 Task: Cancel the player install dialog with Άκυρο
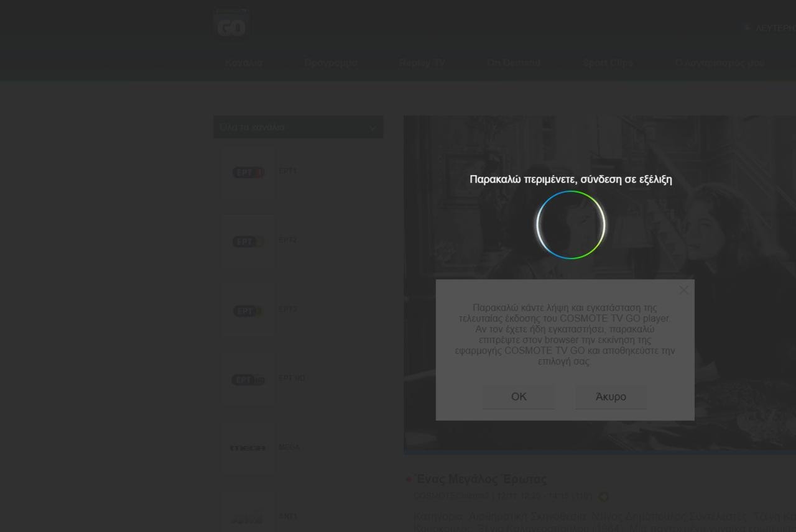coord(611,397)
